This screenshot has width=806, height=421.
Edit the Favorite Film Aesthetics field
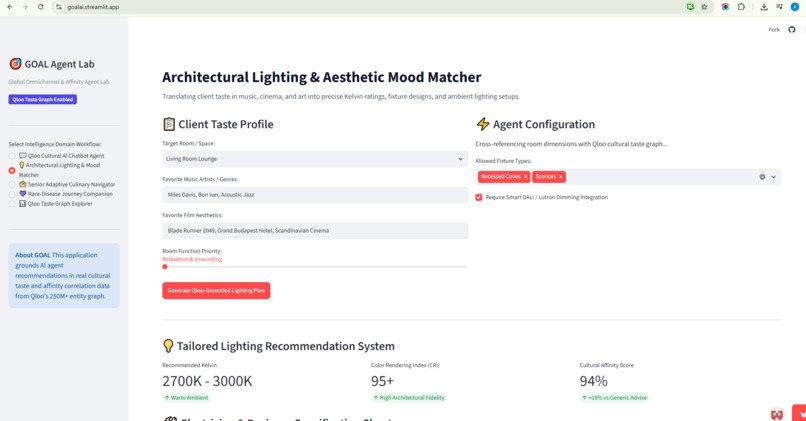[x=315, y=231]
